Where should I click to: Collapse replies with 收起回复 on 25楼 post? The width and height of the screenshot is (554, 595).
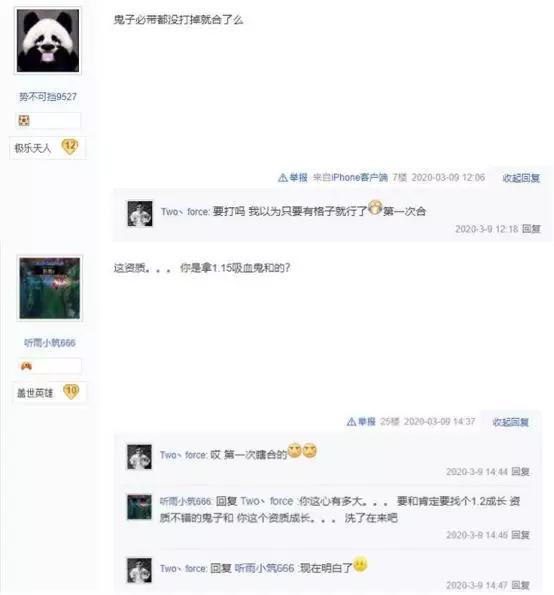click(x=510, y=422)
